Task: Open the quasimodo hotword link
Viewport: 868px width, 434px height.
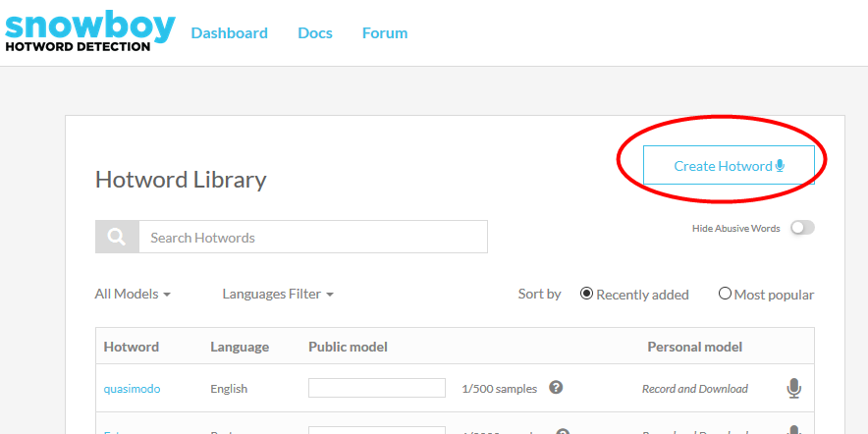Action: (132, 389)
